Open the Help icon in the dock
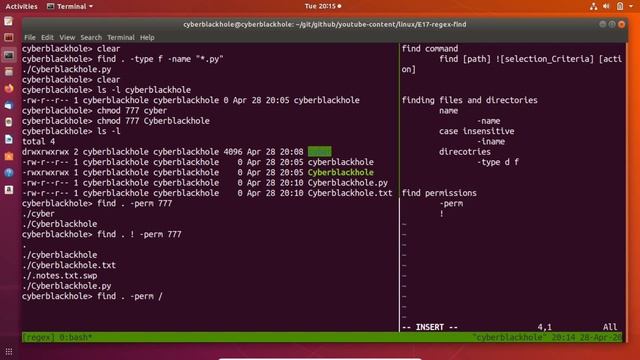Screen dimensions: 640x360 [9, 173]
